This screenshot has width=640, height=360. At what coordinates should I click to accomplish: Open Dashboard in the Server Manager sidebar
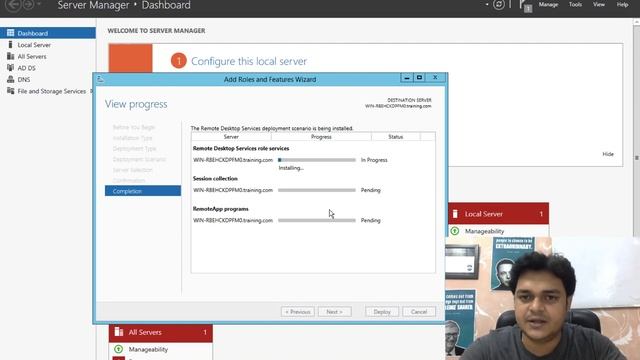click(48, 33)
